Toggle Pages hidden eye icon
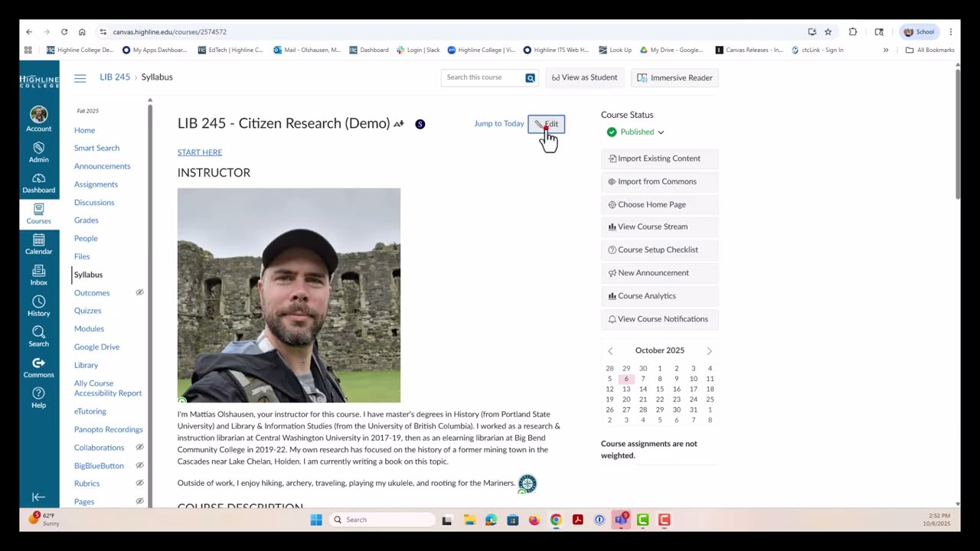 [x=139, y=501]
